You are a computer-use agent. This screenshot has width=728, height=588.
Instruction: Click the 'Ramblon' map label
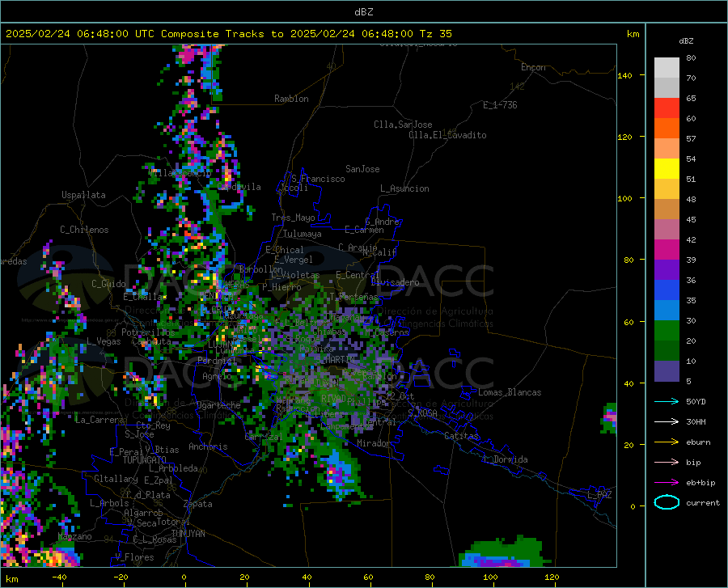[x=291, y=99]
